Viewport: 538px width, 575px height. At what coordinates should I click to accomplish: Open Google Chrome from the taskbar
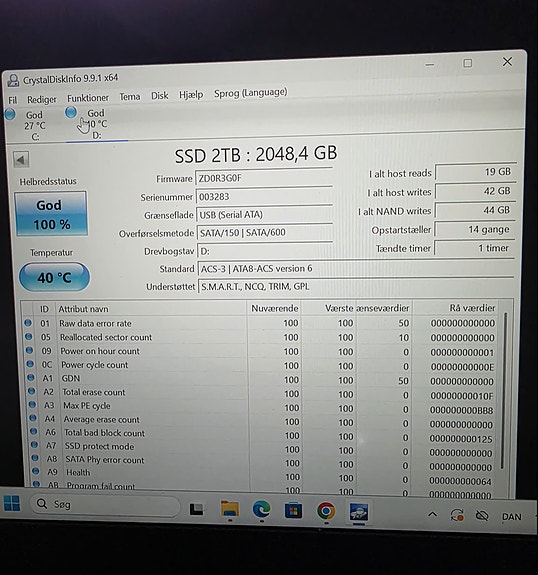[326, 511]
